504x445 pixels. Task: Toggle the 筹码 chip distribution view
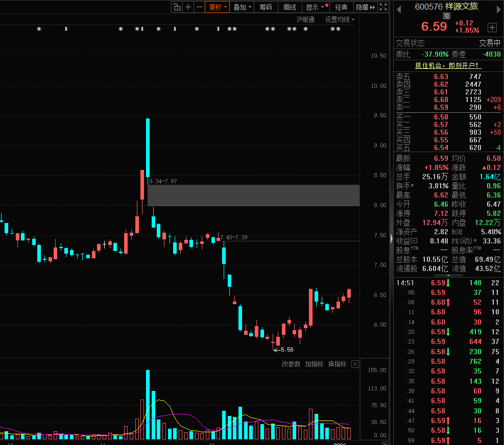point(266,7)
